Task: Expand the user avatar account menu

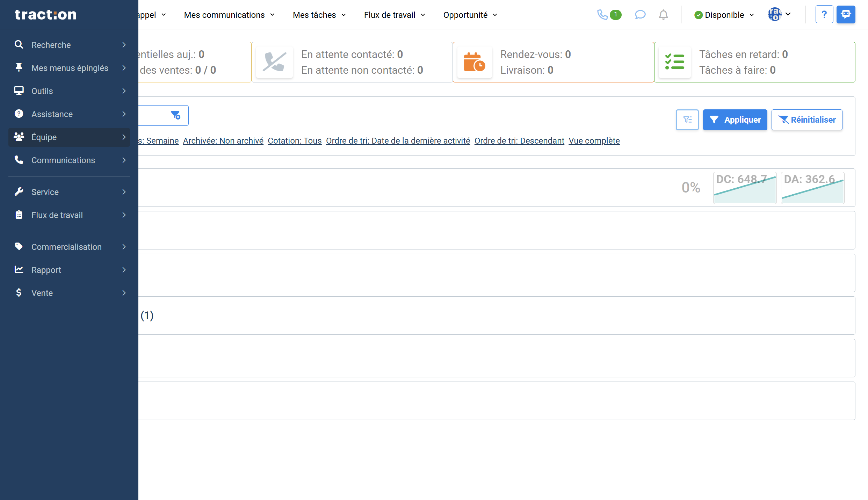Action: pos(780,14)
